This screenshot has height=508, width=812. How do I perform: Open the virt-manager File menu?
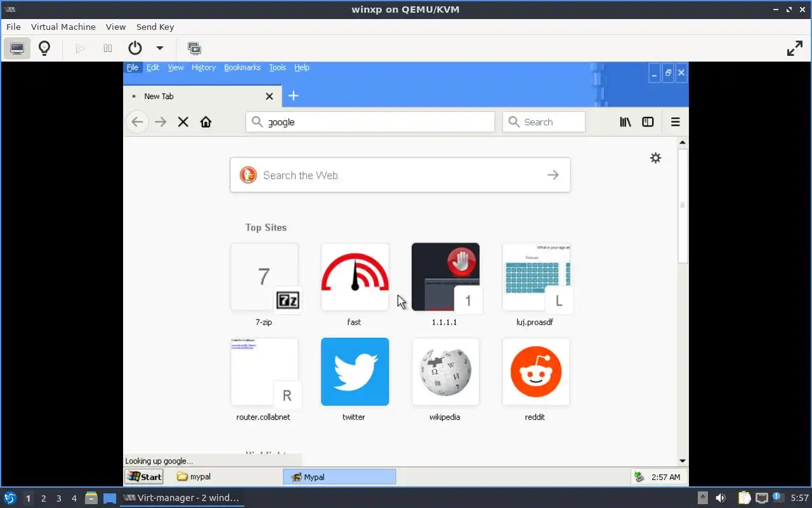tap(13, 27)
